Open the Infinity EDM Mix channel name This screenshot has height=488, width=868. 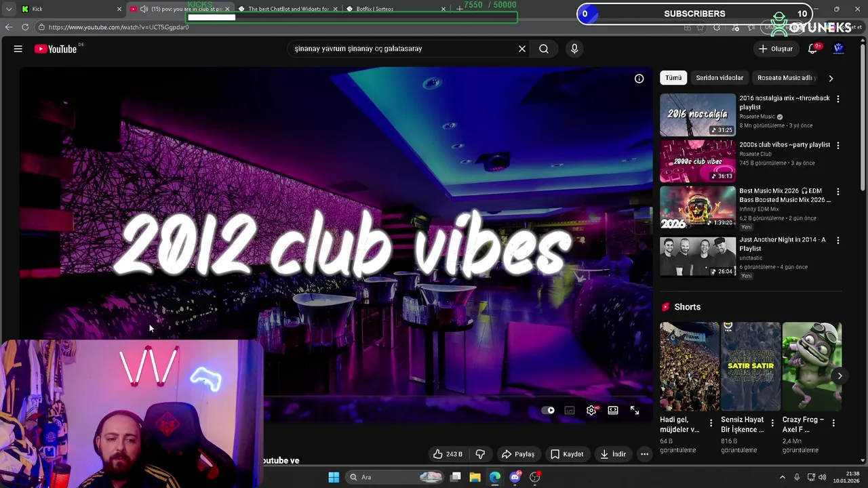pos(761,209)
